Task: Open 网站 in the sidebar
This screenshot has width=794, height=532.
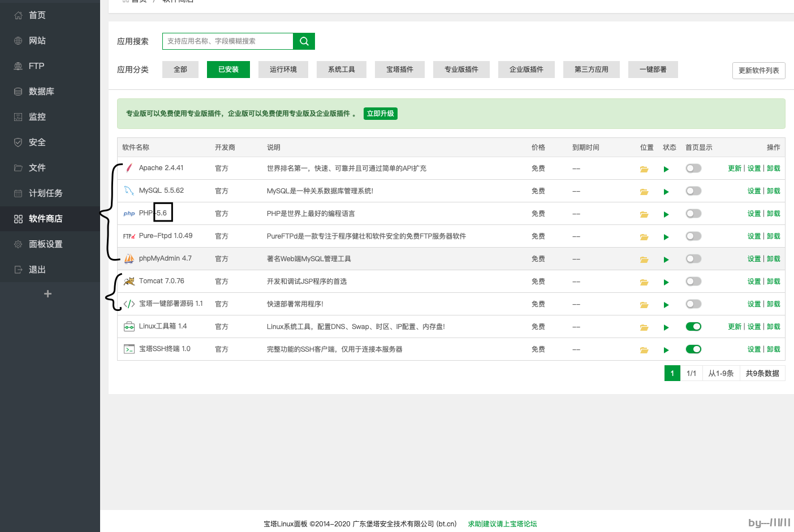Action: tap(50, 41)
